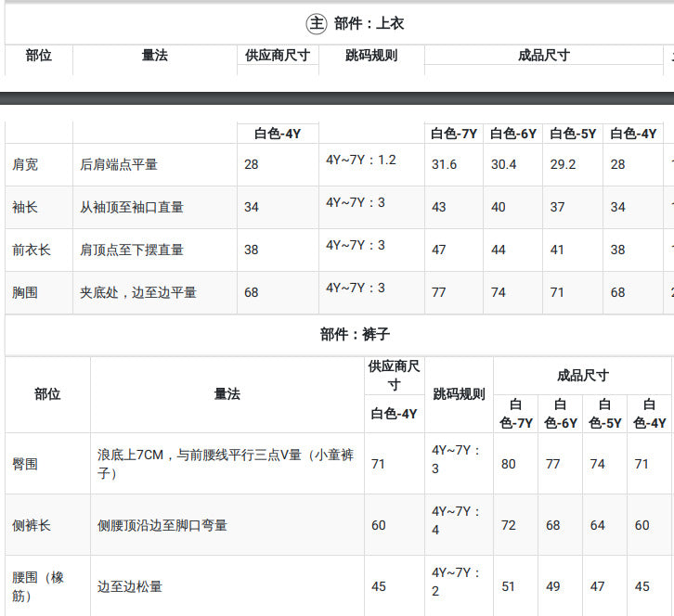The image size is (674, 616).
Task: Click the 供应商尺寸 column header in top table
Action: [x=278, y=56]
